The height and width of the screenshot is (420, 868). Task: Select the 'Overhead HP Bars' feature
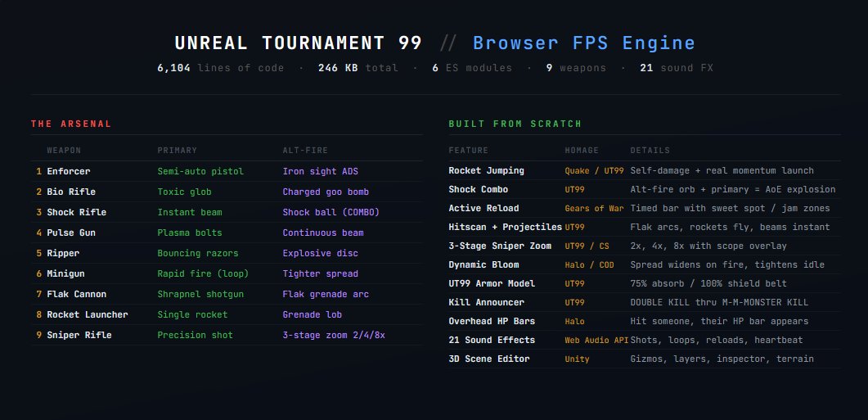coord(492,322)
